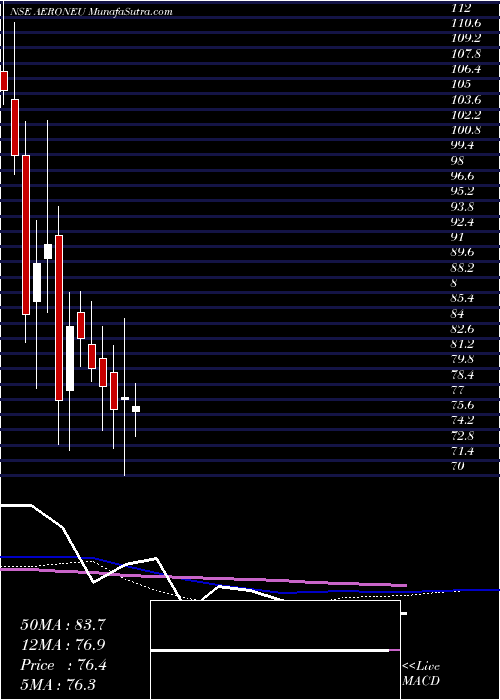
Task: Click the 89.6 price axis label
Action: coord(463,252)
